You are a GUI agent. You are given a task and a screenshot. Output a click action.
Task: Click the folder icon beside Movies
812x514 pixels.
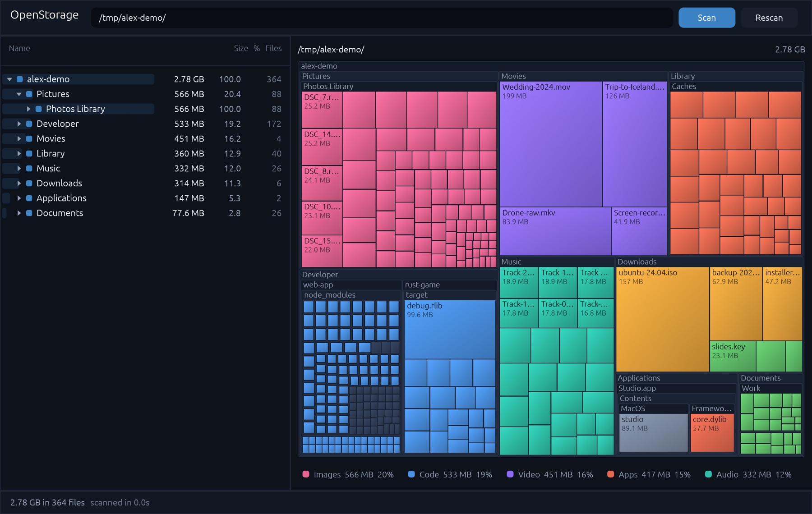click(x=29, y=139)
